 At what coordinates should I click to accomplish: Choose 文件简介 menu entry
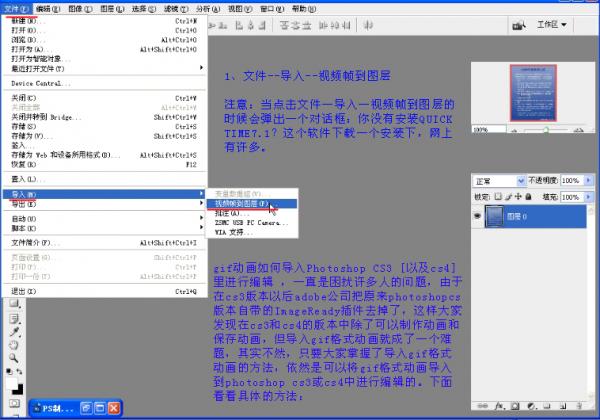pyautogui.click(x=105, y=243)
